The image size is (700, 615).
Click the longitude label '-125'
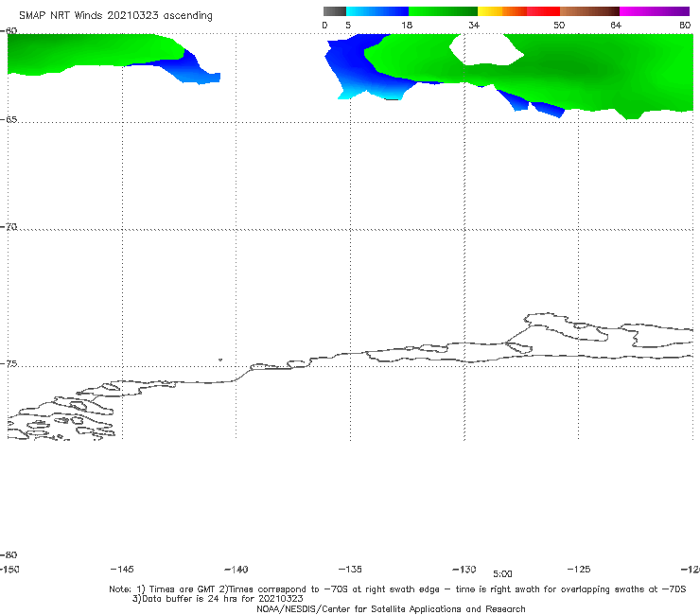click(579, 569)
